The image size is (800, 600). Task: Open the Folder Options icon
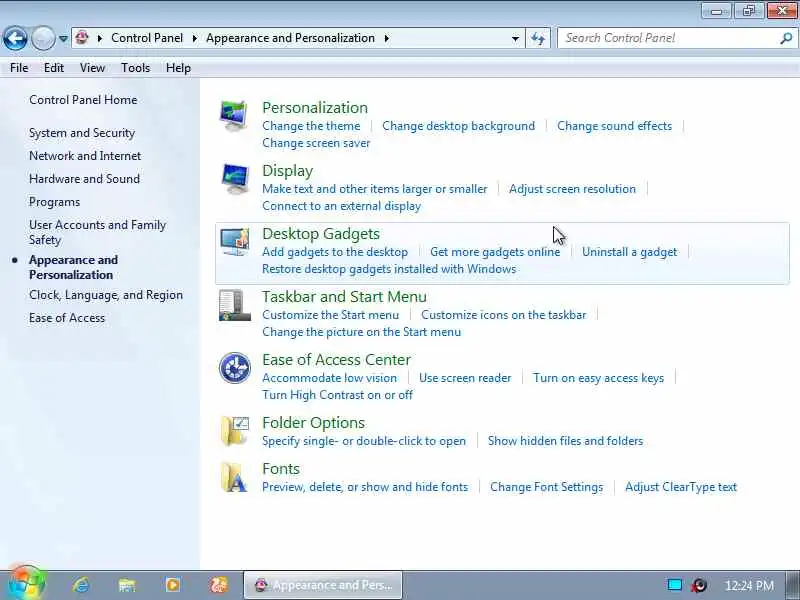235,431
